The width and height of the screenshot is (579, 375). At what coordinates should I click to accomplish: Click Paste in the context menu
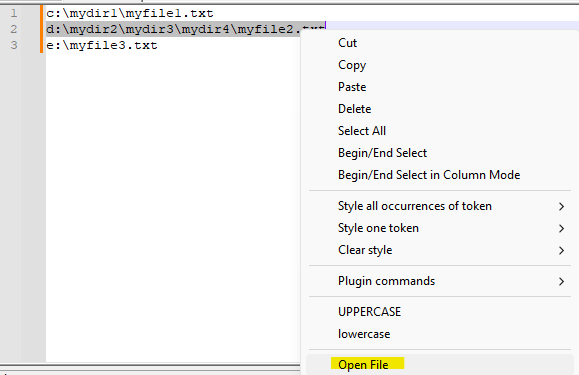tap(352, 87)
